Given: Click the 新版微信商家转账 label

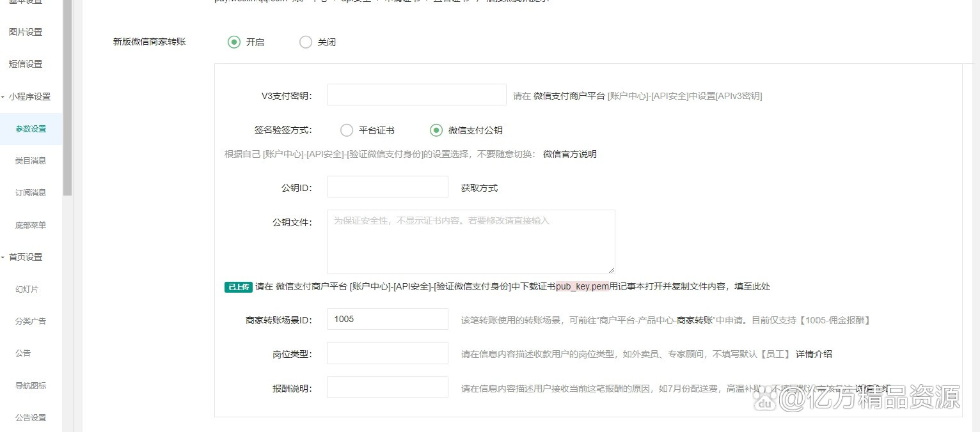Looking at the screenshot, I should (x=150, y=42).
